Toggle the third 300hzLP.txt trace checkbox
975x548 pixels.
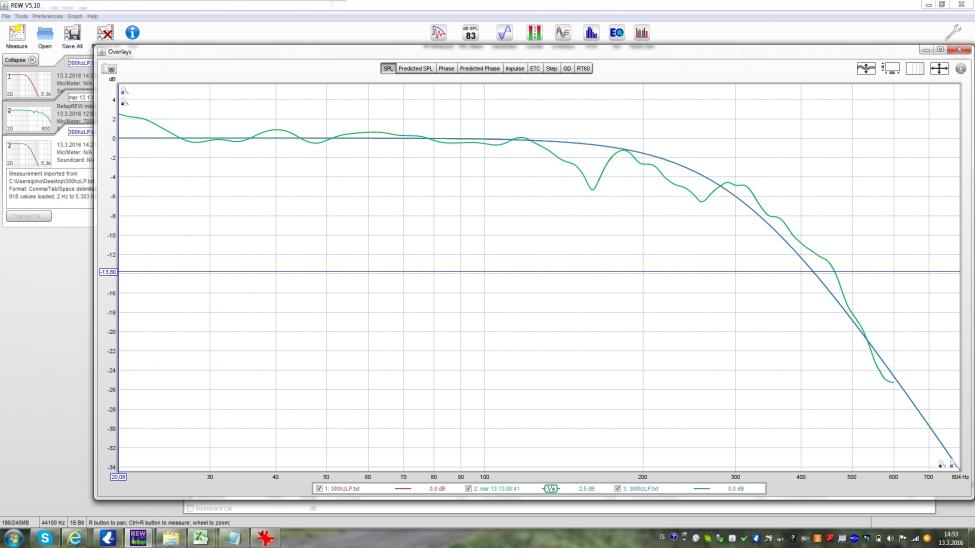[x=618, y=489]
